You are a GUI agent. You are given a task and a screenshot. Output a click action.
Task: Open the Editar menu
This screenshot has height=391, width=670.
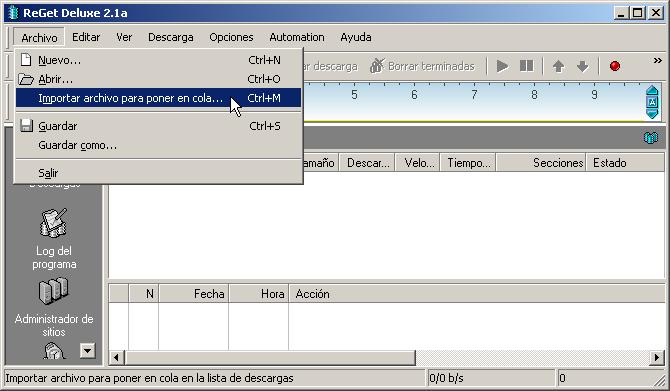[86, 37]
